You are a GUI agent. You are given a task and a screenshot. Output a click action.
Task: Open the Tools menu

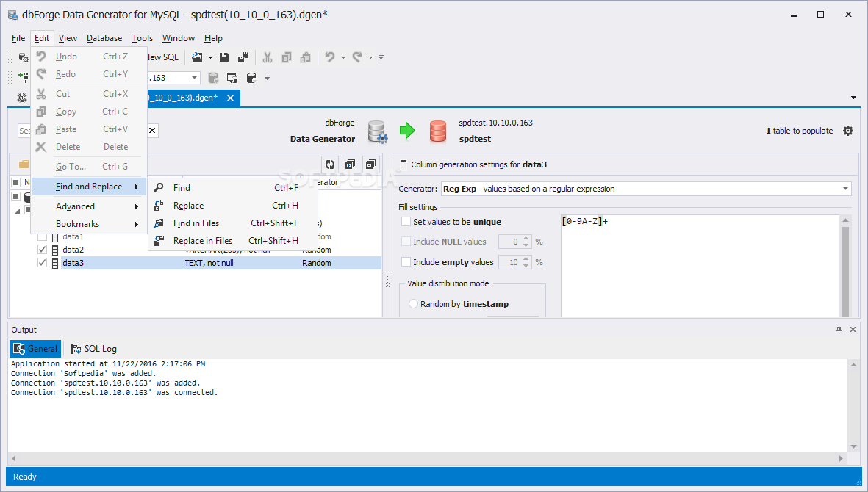coord(142,38)
